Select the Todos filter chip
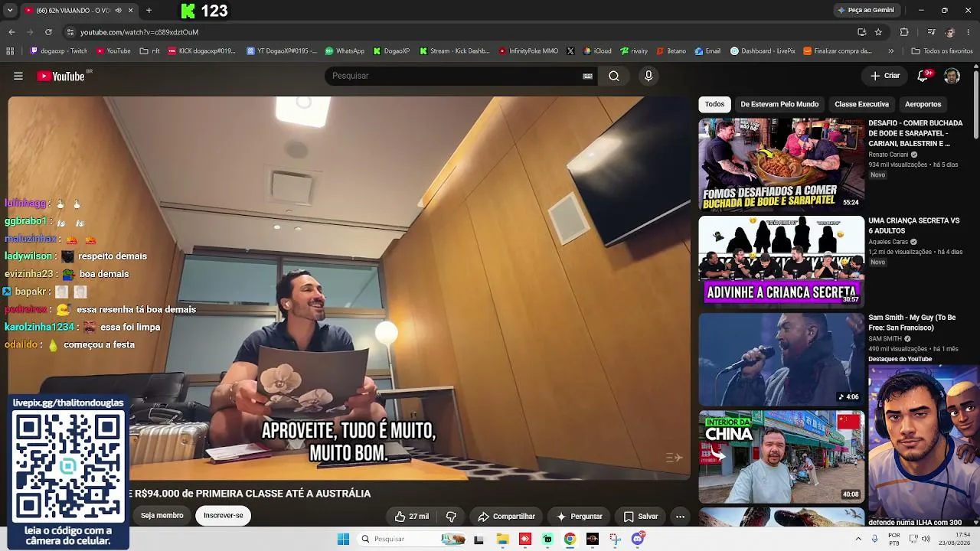The image size is (980, 551). (714, 104)
